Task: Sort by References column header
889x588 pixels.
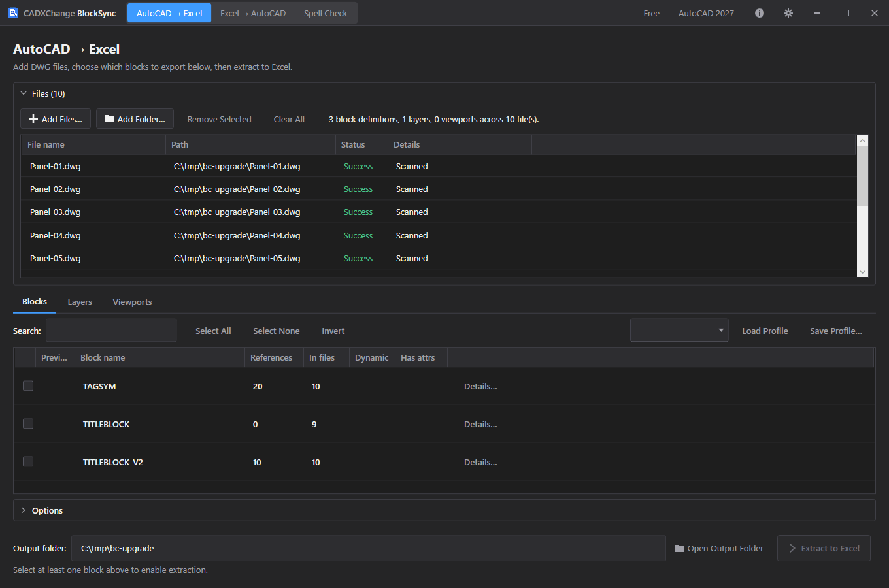Action: [x=274, y=357]
